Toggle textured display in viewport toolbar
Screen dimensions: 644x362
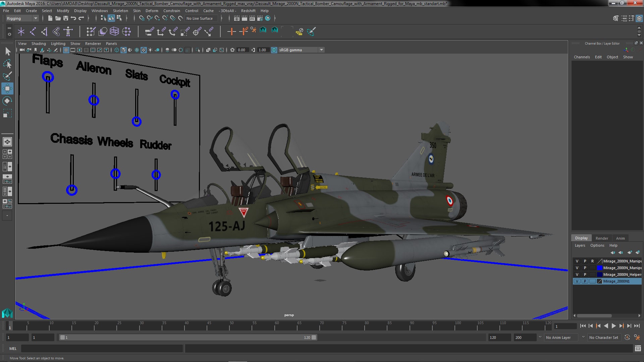(144, 50)
